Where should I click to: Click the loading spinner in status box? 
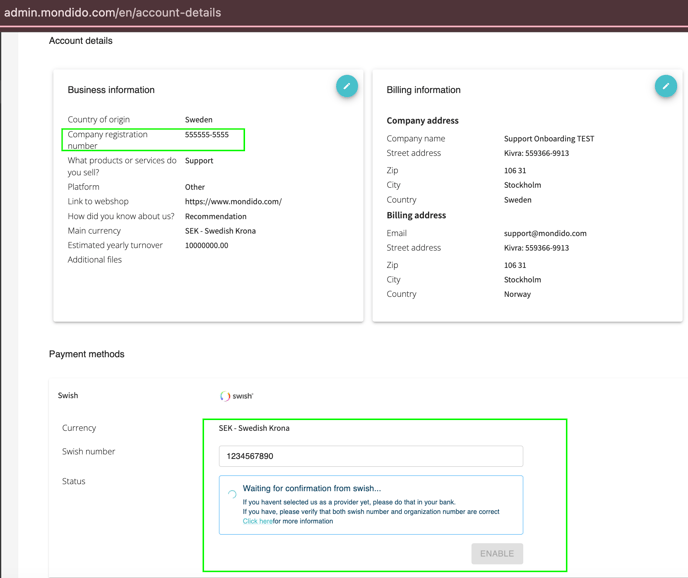[x=232, y=495]
